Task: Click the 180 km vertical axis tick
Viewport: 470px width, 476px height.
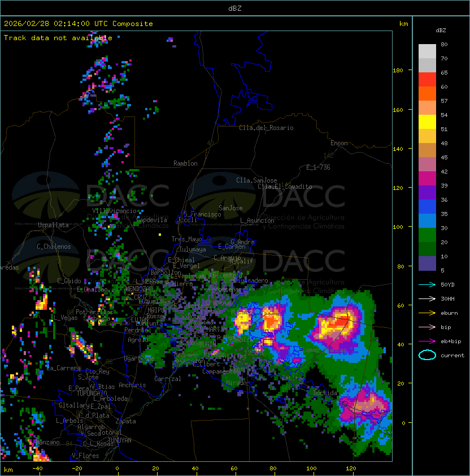Action: [x=398, y=70]
